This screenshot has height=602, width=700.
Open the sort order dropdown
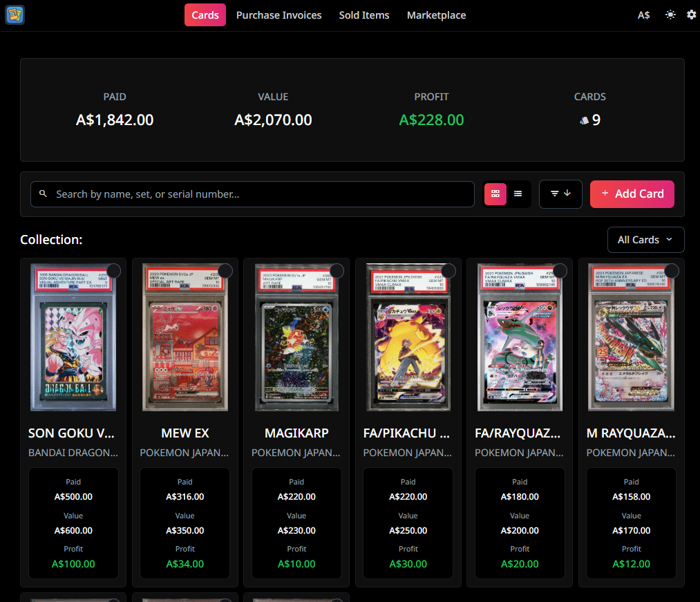click(560, 194)
